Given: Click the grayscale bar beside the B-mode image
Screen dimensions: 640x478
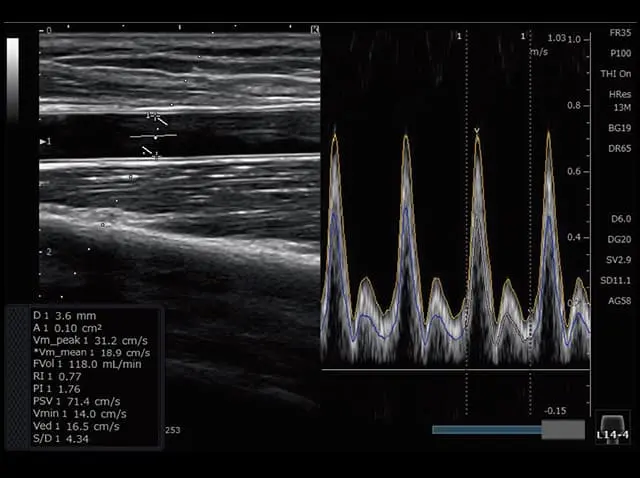Looking at the screenshot, I should pos(13,82).
